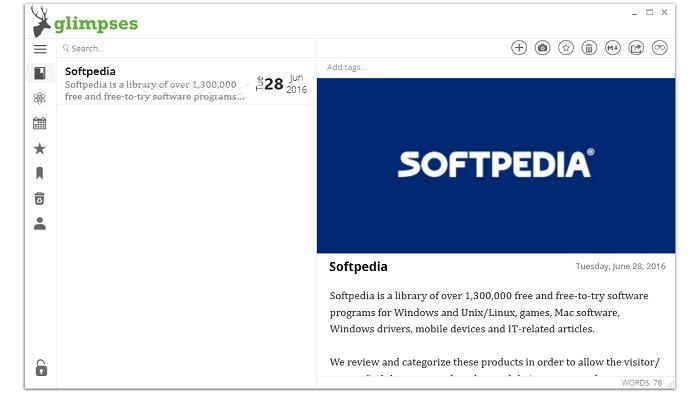
Task: Toggle the padlock lock icon
Action: click(x=41, y=368)
